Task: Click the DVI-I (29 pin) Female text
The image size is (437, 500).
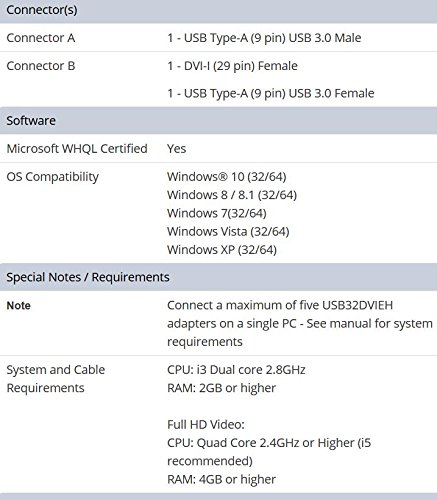Action: [232, 66]
